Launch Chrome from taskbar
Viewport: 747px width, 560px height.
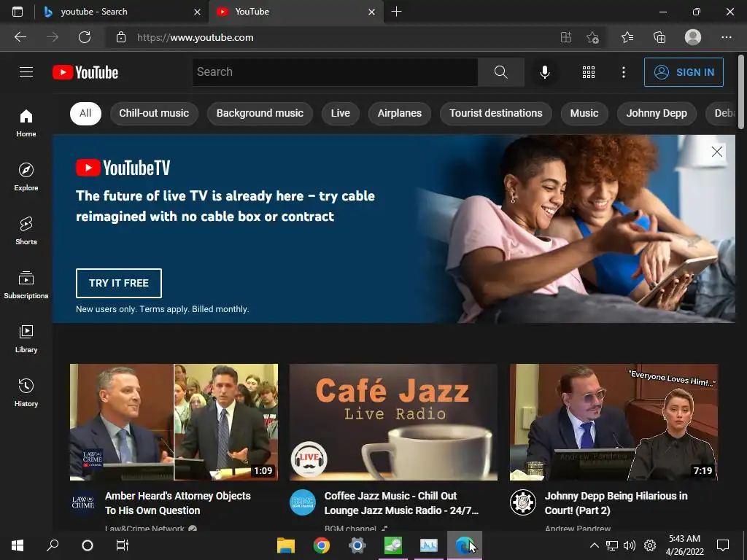[322, 545]
